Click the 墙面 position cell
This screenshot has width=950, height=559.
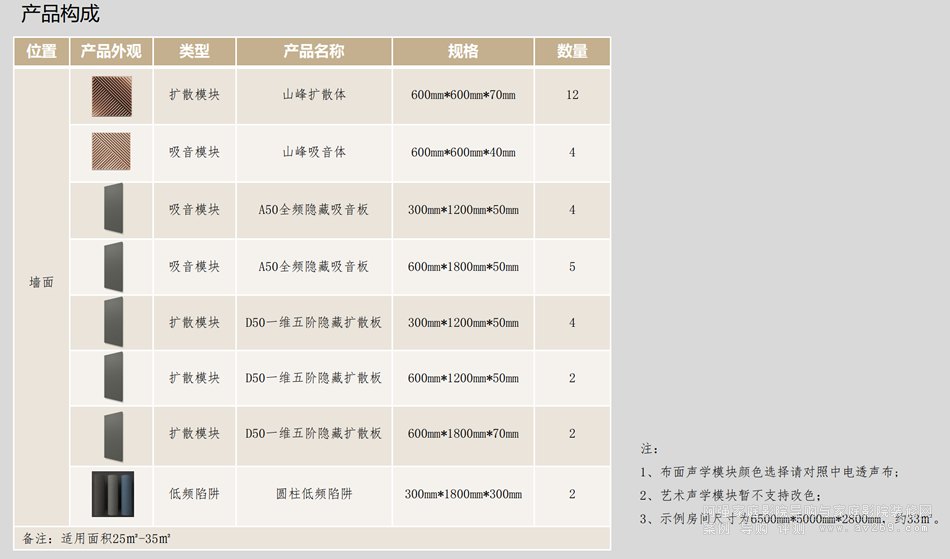[41, 283]
